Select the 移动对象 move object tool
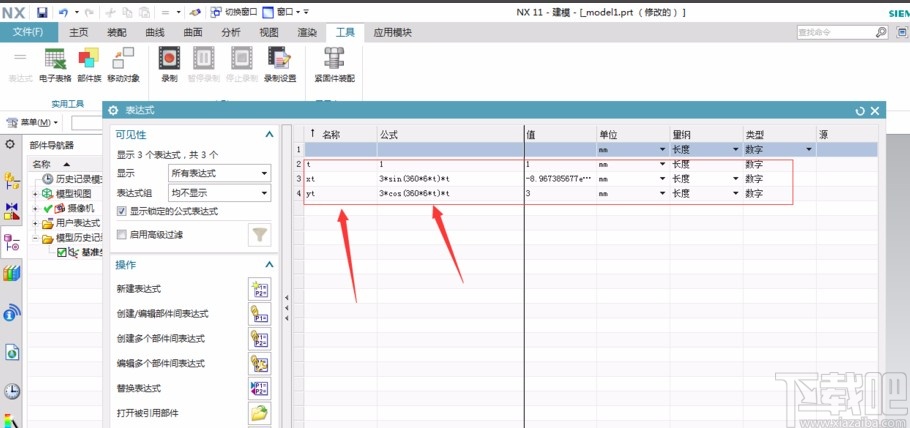910x428 pixels. point(123,65)
